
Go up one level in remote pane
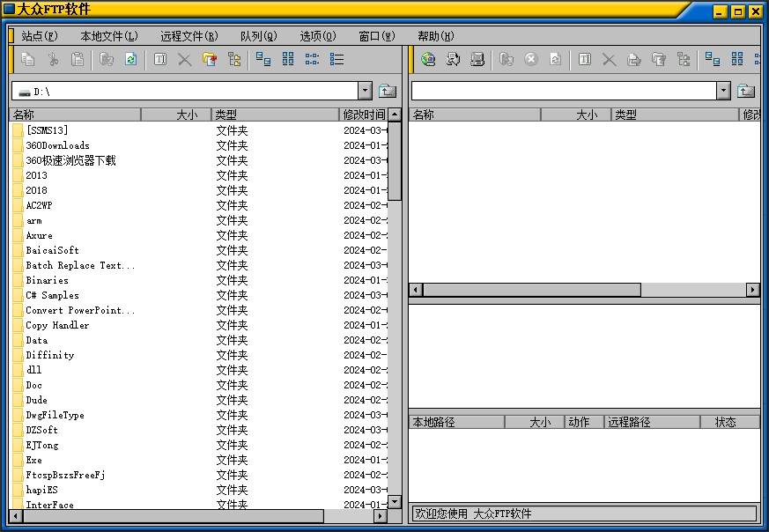746,92
